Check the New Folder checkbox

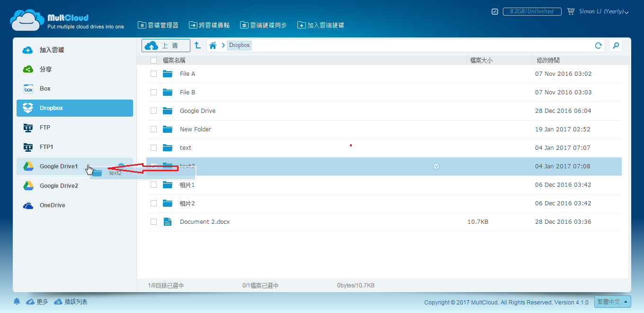click(153, 129)
